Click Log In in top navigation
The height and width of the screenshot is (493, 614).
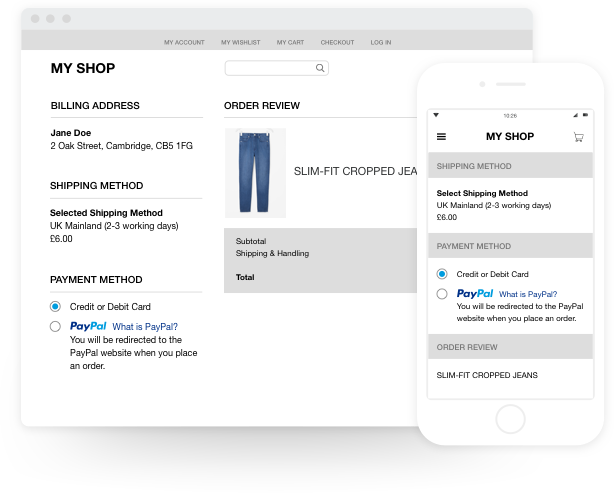(x=381, y=43)
